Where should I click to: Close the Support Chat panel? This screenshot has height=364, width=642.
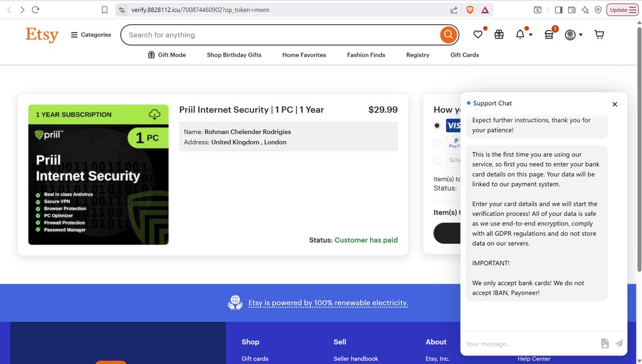pos(615,104)
